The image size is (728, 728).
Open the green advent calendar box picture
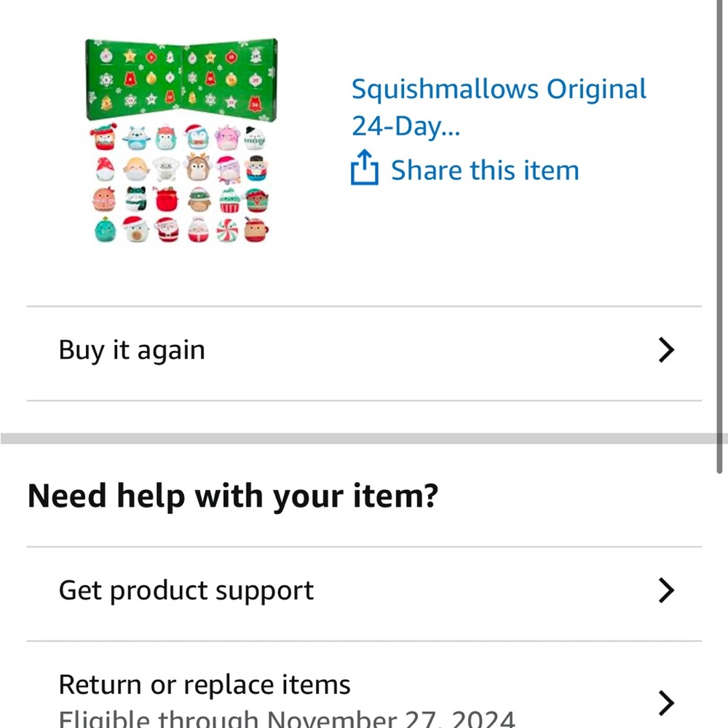(181, 80)
